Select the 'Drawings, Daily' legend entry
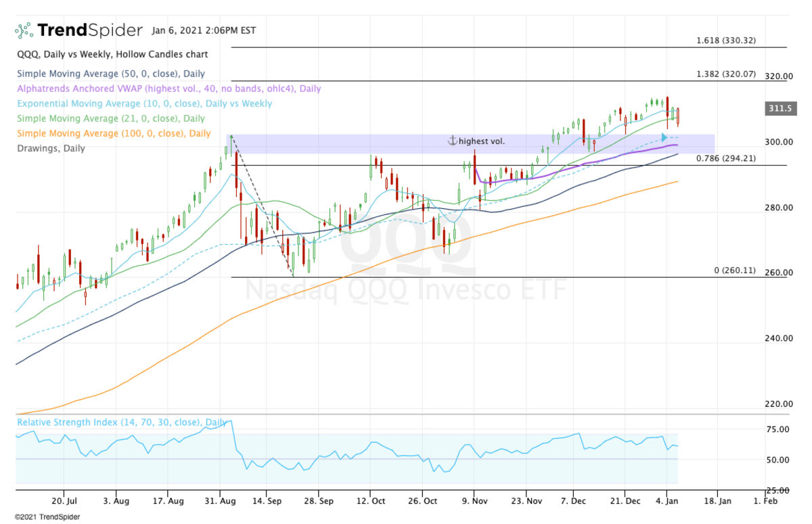812x524 pixels. pyautogui.click(x=51, y=148)
